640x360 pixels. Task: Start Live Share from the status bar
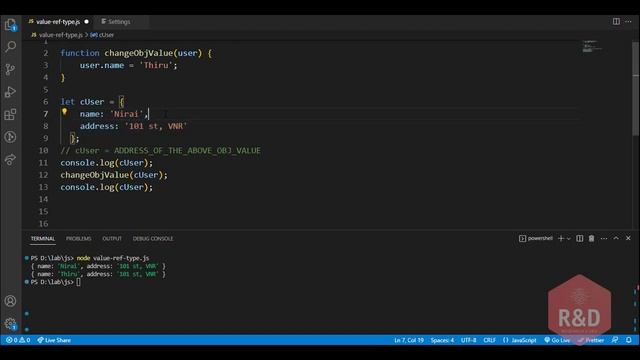[54, 340]
